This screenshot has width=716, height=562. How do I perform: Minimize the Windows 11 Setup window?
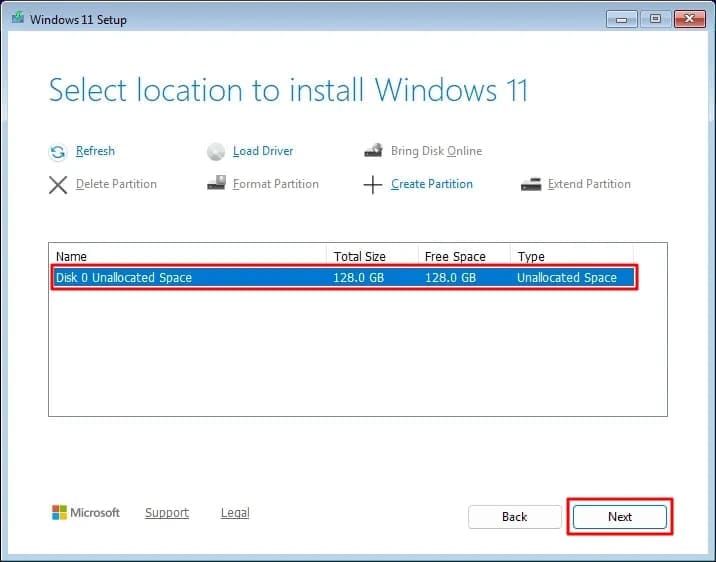click(x=621, y=19)
